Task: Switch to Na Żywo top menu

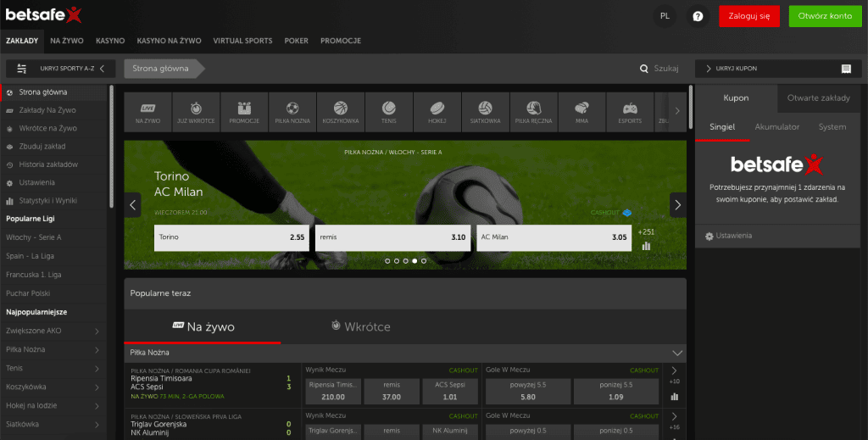Action: (66, 41)
